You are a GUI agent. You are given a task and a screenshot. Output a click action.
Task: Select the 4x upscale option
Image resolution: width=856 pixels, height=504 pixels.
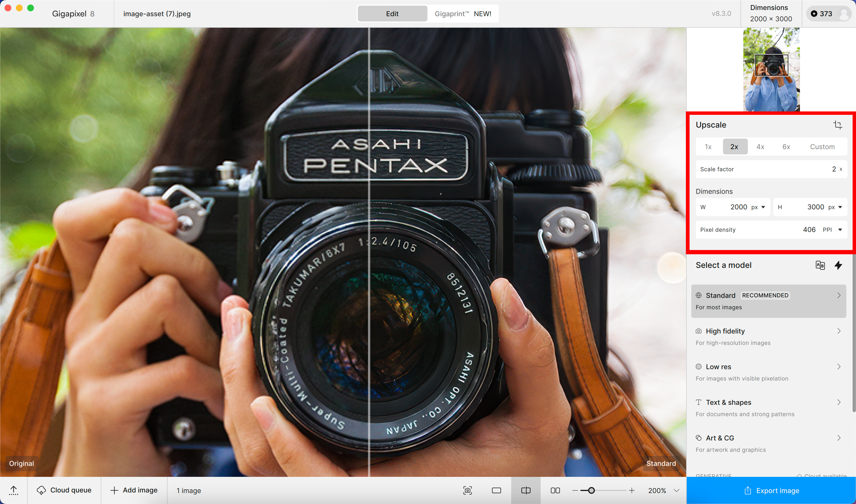tap(760, 147)
